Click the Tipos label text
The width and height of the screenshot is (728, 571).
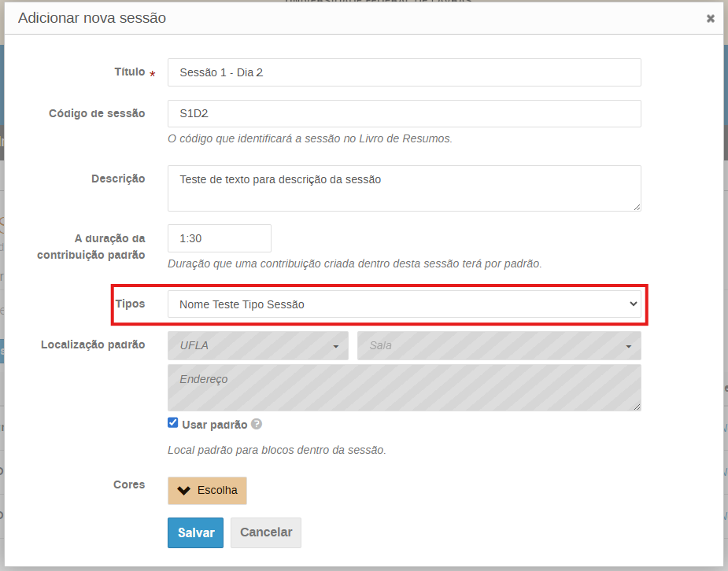point(130,304)
